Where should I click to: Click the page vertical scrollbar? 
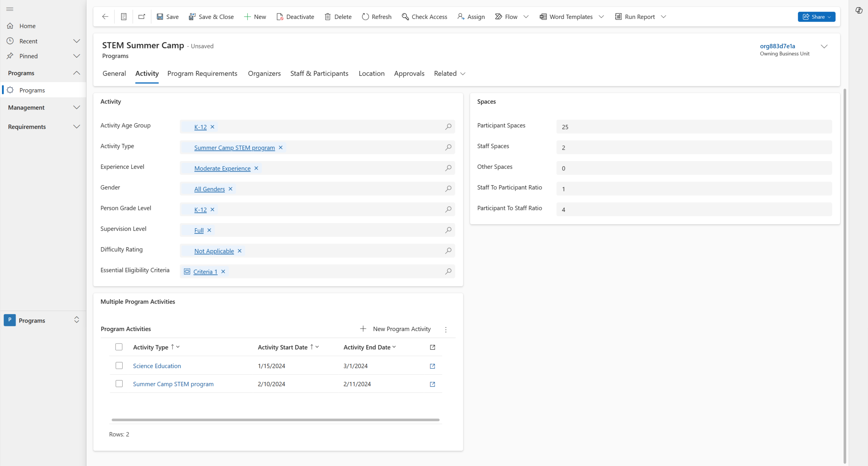[x=845, y=276]
